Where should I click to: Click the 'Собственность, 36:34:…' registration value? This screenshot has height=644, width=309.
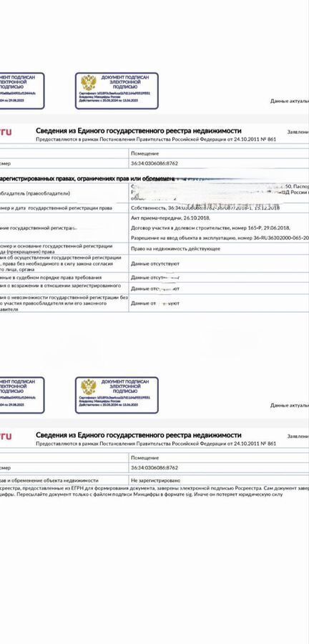pyautogui.click(x=205, y=208)
